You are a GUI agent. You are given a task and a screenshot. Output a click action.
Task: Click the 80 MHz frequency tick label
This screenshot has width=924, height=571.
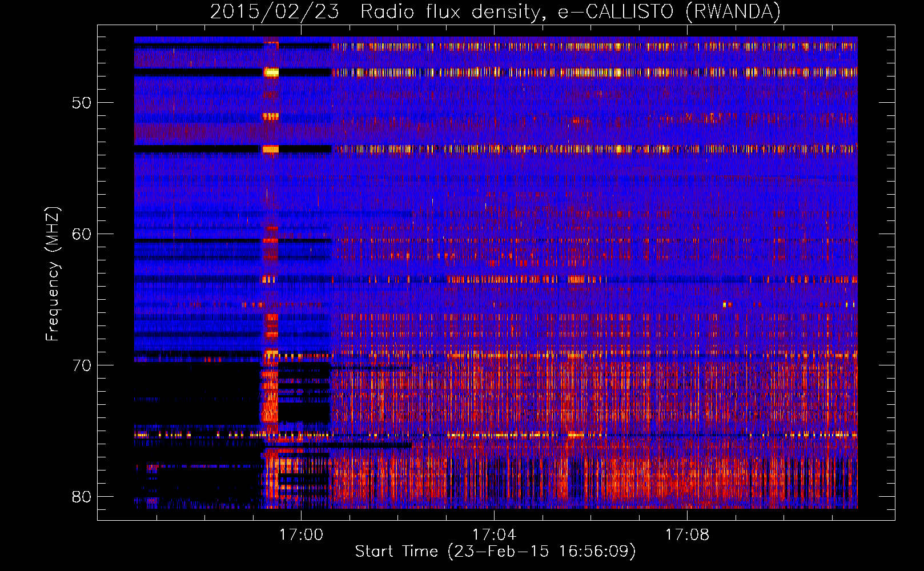point(82,497)
